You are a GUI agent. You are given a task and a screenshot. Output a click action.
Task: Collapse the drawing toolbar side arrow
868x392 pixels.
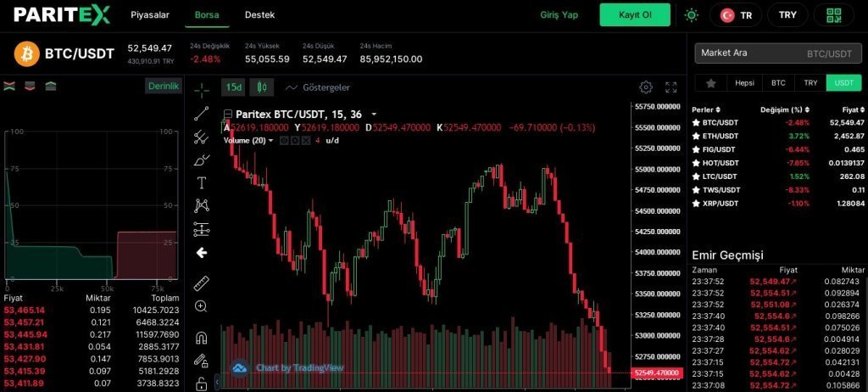pos(217,382)
